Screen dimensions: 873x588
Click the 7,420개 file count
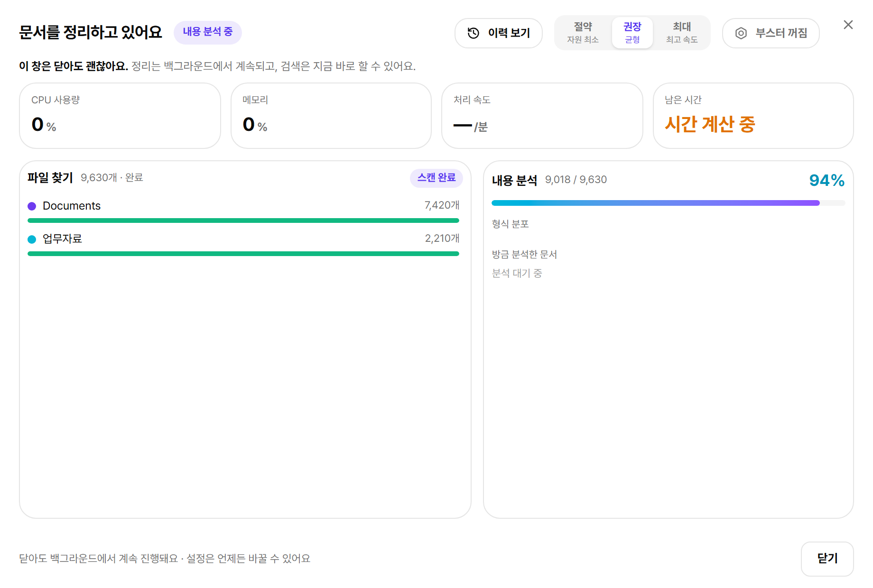tap(442, 205)
